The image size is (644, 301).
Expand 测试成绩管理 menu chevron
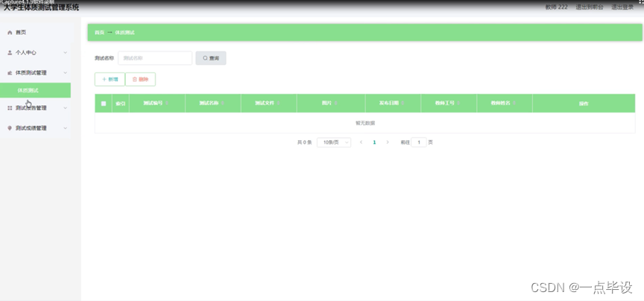pyautogui.click(x=66, y=128)
